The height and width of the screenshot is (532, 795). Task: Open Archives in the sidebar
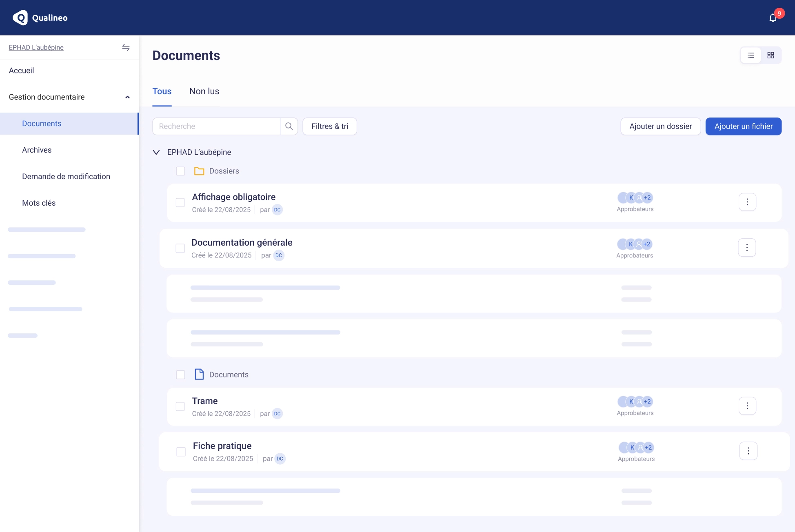coord(37,150)
